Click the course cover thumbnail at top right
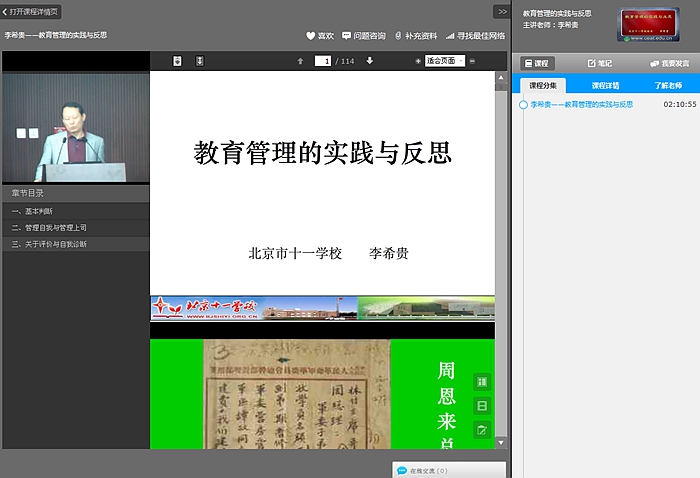Image resolution: width=700 pixels, height=478 pixels. [648, 25]
